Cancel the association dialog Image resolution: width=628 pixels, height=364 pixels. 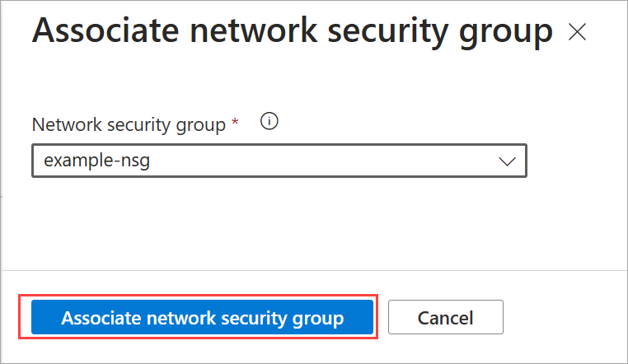tap(445, 317)
